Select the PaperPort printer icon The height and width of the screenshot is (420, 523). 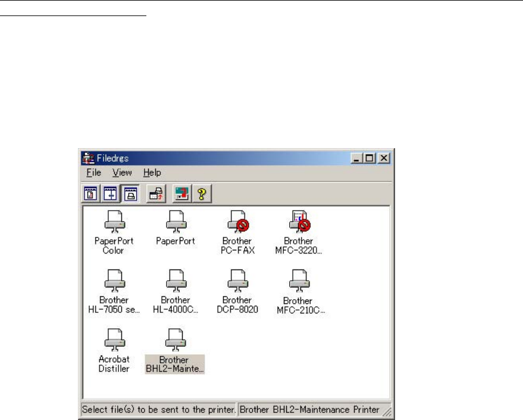[176, 222]
